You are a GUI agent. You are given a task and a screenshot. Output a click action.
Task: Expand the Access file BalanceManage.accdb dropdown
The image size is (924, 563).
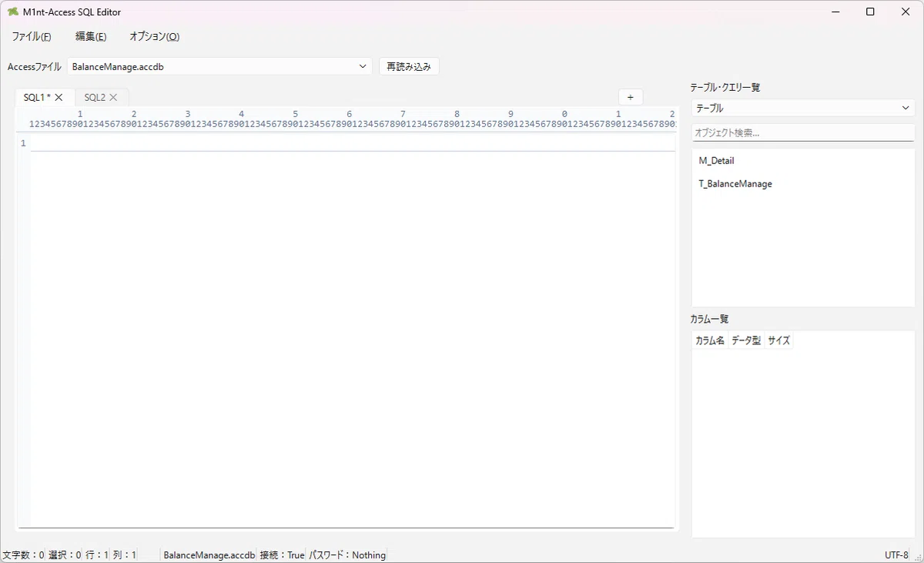coord(219,66)
